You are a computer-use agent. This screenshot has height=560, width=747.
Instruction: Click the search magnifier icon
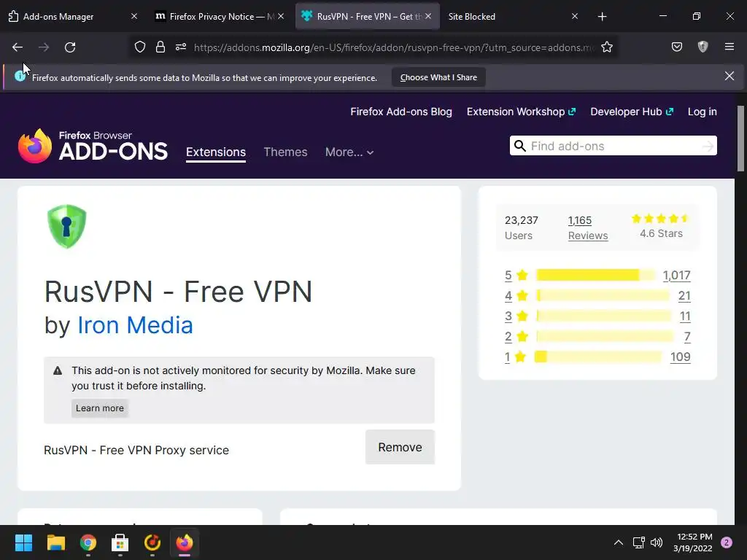tap(519, 146)
